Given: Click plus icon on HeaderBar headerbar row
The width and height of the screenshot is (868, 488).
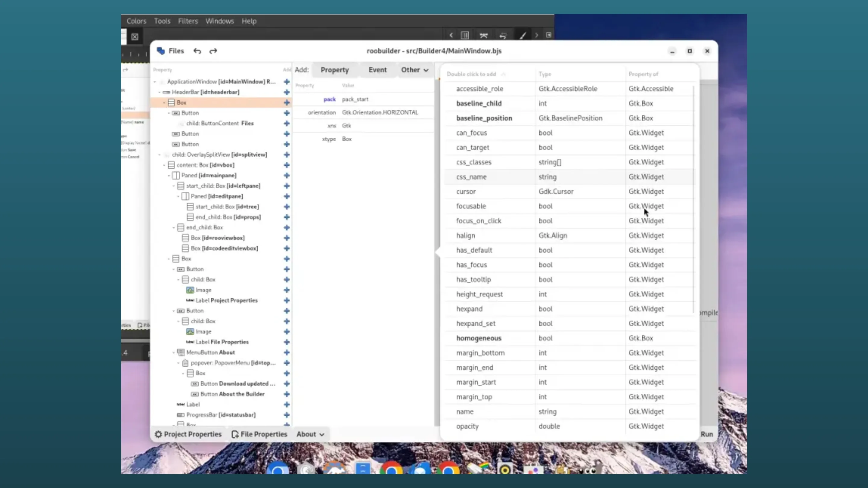Looking at the screenshot, I should pyautogui.click(x=287, y=92).
